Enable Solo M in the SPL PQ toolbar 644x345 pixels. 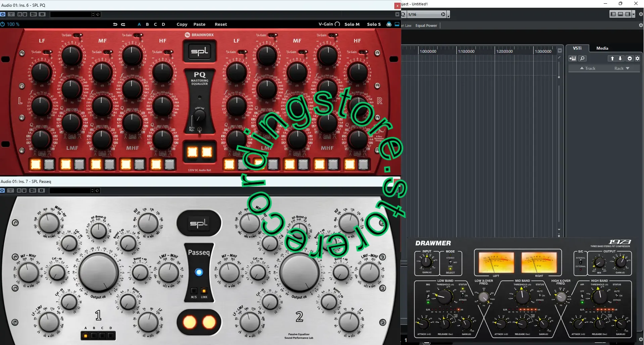click(352, 24)
